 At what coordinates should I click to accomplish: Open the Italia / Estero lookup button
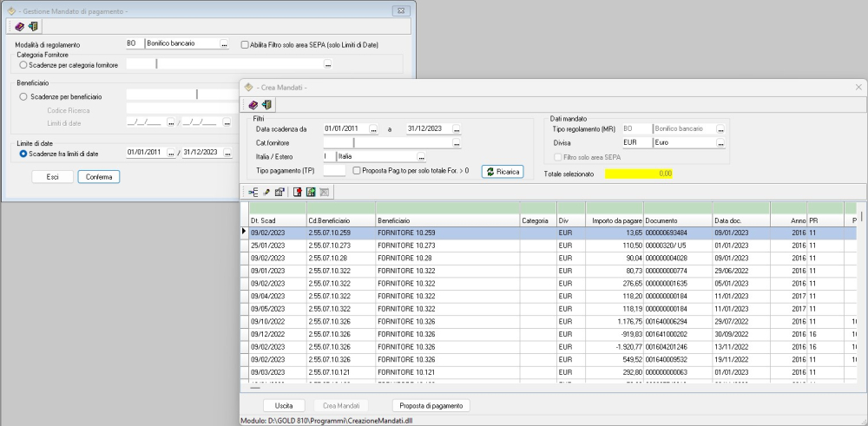click(421, 157)
